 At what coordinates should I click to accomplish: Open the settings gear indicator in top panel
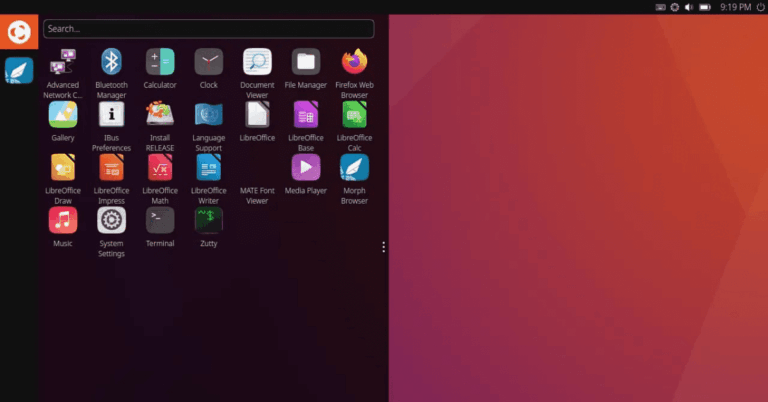click(674, 7)
